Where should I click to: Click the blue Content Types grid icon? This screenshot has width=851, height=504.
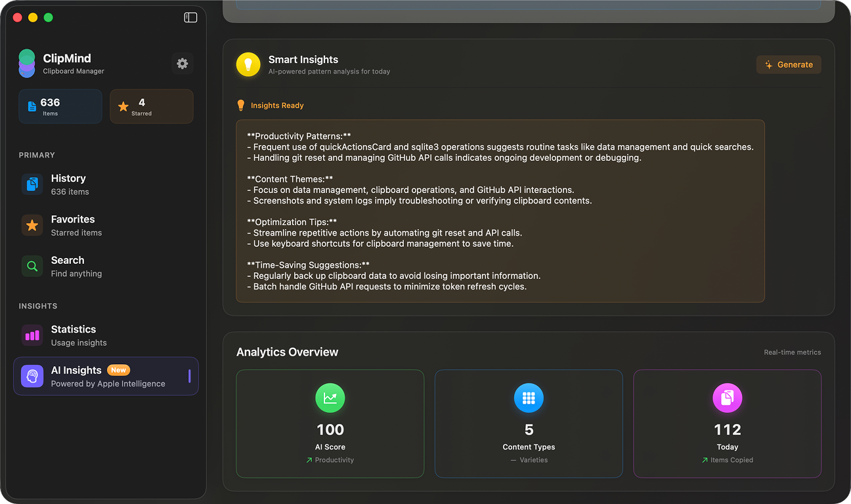[x=529, y=398]
